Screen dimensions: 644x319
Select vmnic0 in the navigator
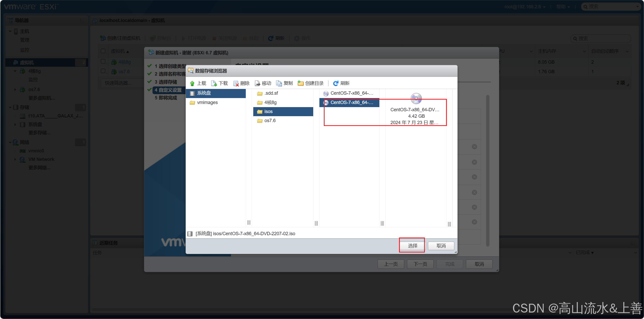pos(36,151)
